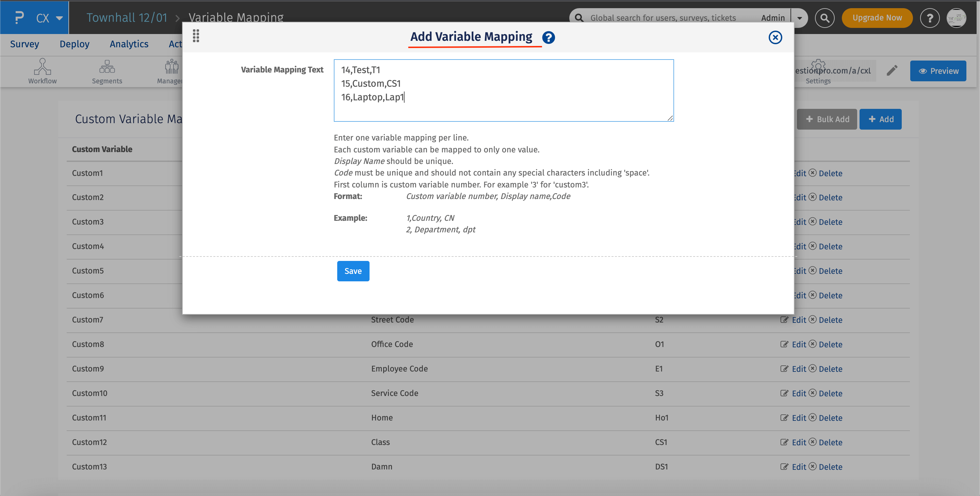Click the help icon in the top bar

click(x=930, y=18)
